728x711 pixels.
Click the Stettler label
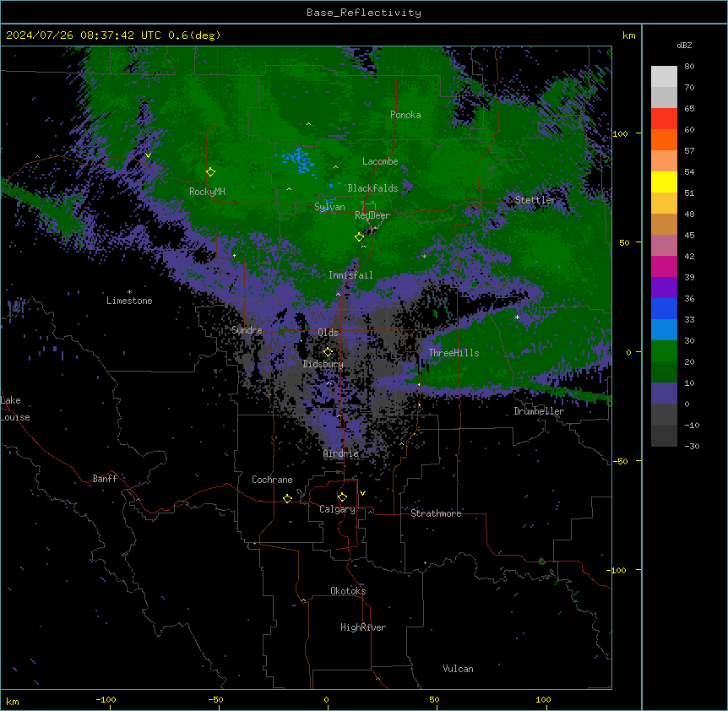535,200
